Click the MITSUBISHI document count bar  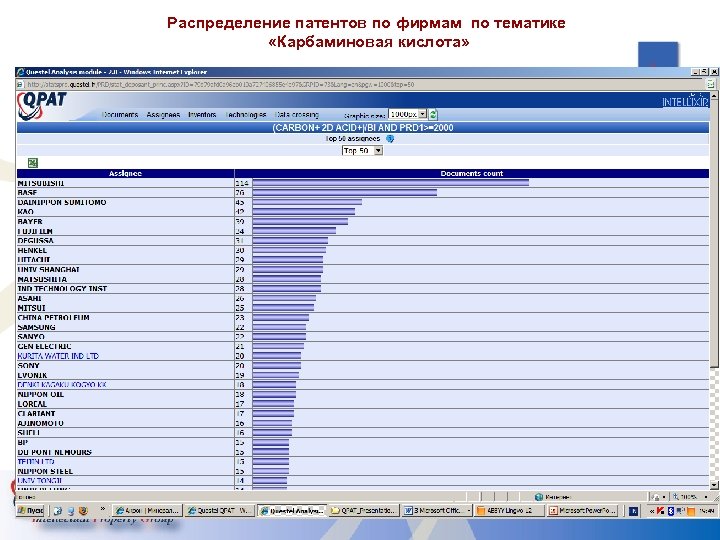(x=391, y=183)
